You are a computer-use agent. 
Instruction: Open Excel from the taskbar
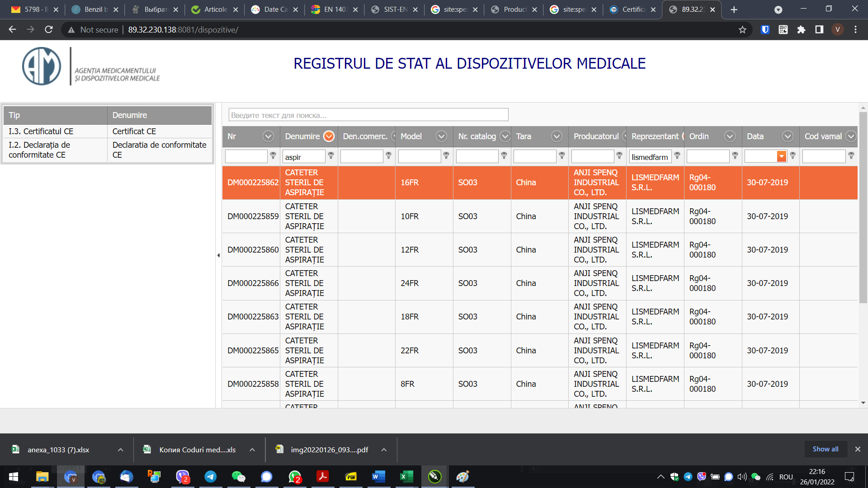[x=406, y=477]
